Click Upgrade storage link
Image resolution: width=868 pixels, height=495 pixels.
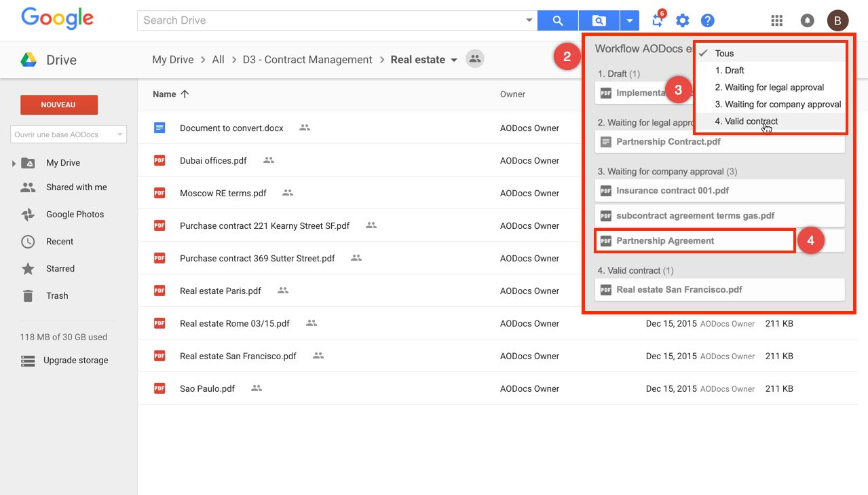click(76, 361)
